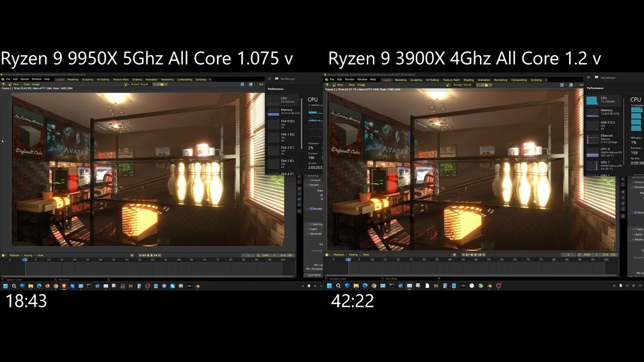Select Ethernet in 3900X Task Manager performance list
The image size is (644, 362).
603,139
